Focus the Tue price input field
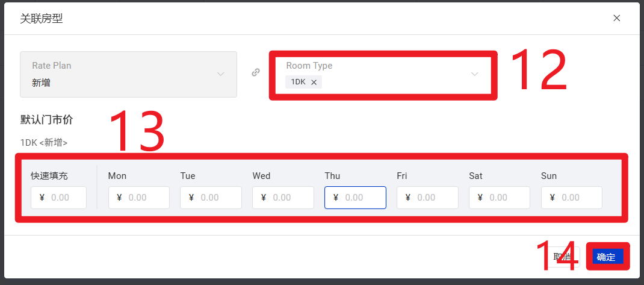The height and width of the screenshot is (285, 644). 217,198
